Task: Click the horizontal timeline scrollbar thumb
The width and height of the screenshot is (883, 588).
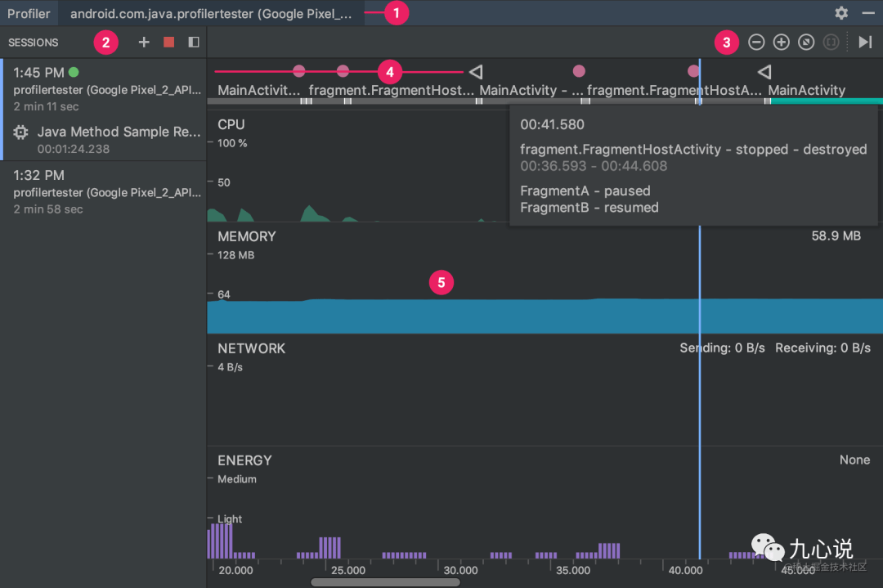Action: [385, 582]
